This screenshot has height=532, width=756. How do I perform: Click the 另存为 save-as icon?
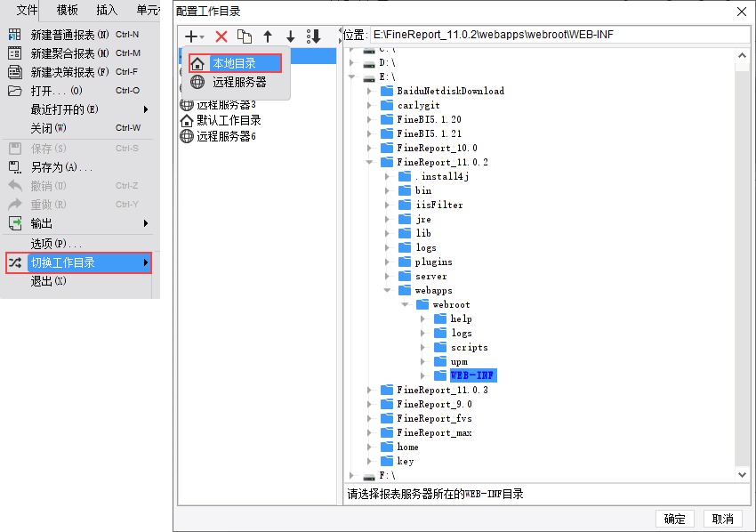click(x=15, y=167)
